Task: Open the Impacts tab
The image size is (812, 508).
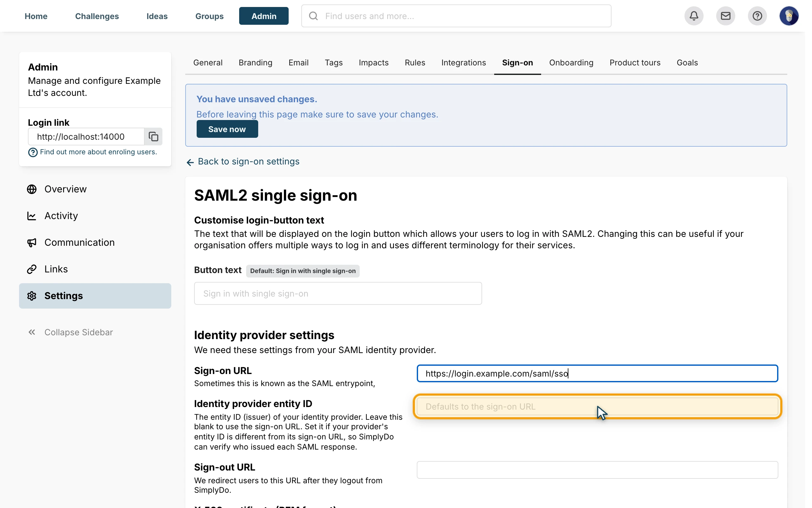Action: pyautogui.click(x=373, y=63)
